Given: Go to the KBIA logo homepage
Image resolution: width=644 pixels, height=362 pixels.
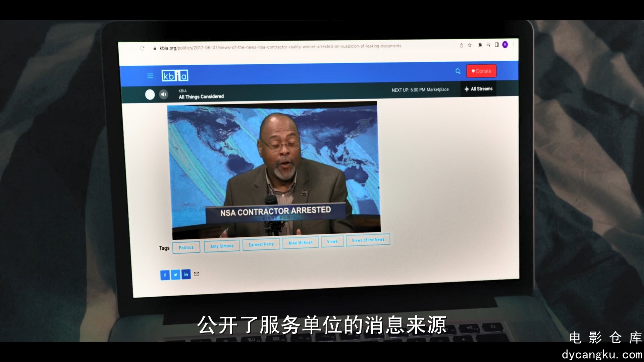Looking at the screenshot, I should pos(175,76).
